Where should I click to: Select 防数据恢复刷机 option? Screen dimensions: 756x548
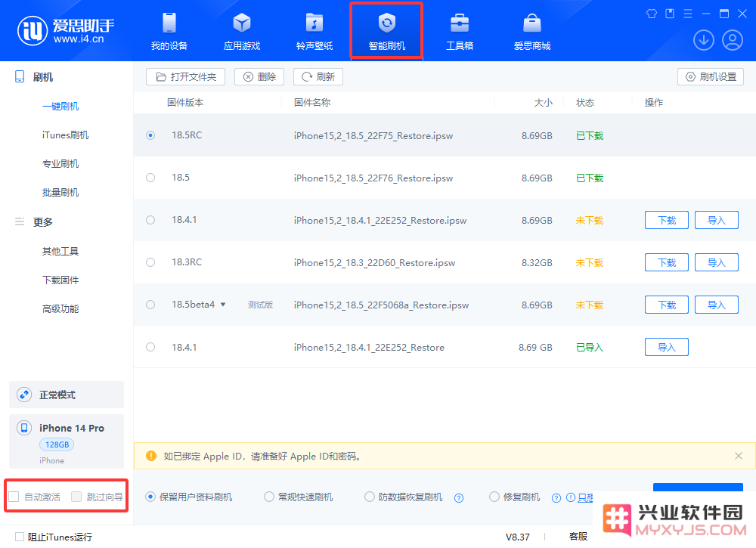pos(370,497)
